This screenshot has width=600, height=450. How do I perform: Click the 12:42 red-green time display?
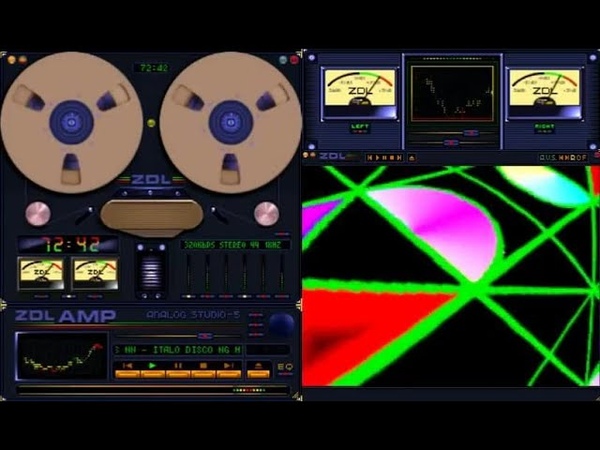point(66,244)
